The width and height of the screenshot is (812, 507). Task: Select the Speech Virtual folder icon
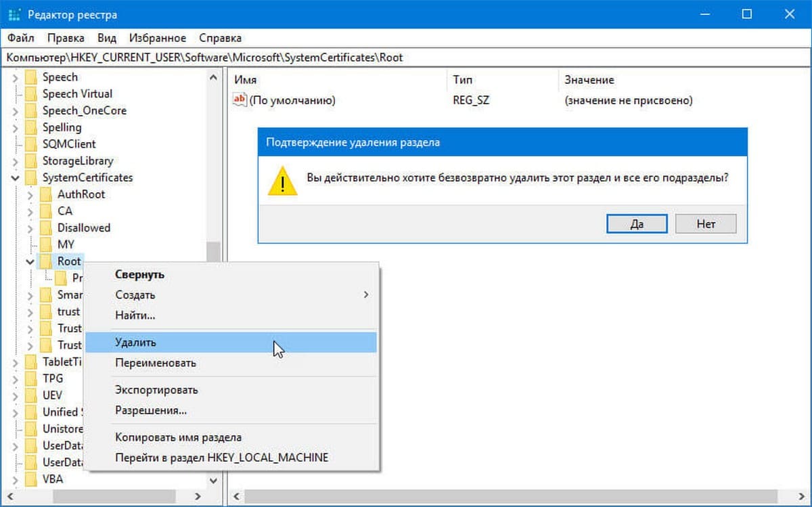click(31, 94)
